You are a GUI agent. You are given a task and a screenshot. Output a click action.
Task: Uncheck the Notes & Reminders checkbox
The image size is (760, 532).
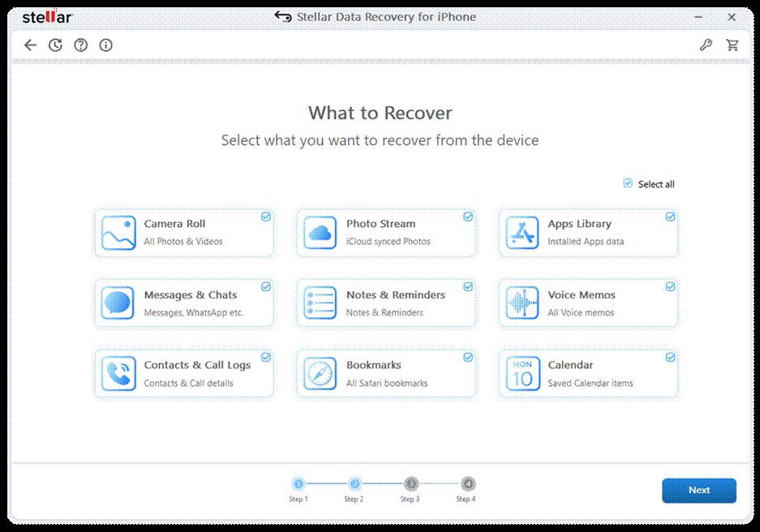click(x=468, y=287)
